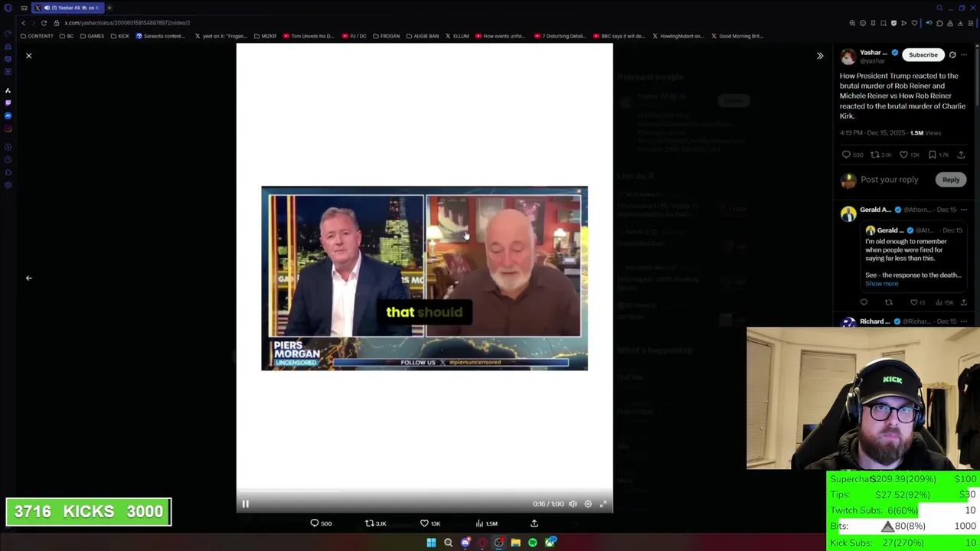Open AUGIE BAN bookmark folder
980x551 pixels.
[x=423, y=36]
